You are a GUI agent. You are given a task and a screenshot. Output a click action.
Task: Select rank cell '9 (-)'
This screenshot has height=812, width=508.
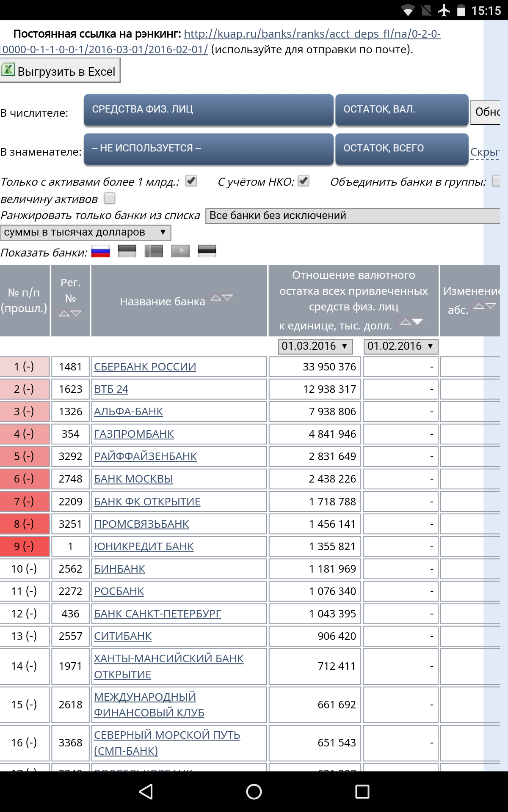(x=25, y=546)
